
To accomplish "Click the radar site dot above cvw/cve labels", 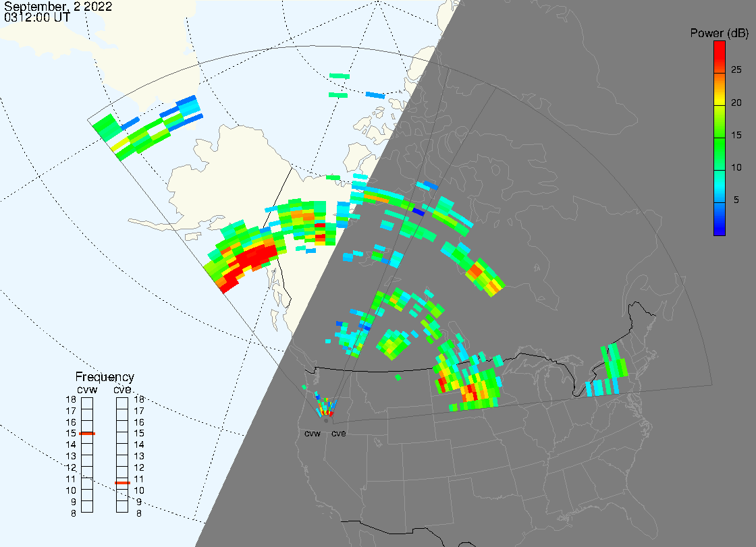I will coord(326,421).
